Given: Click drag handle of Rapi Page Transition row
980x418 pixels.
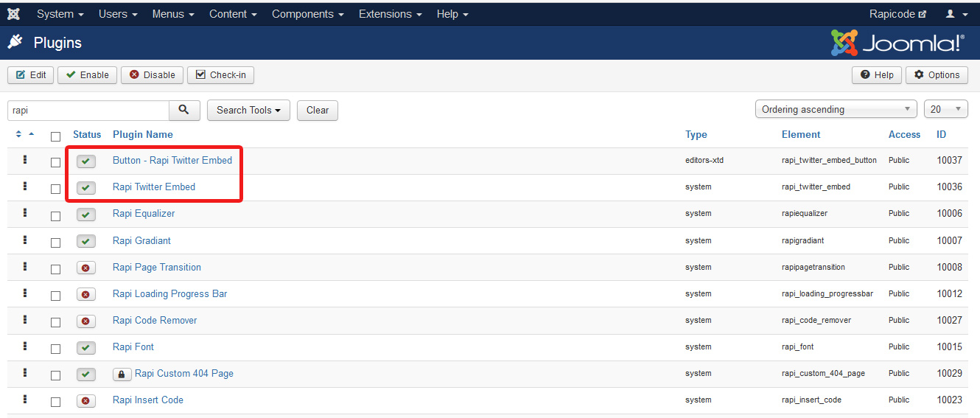Looking at the screenshot, I should [24, 267].
